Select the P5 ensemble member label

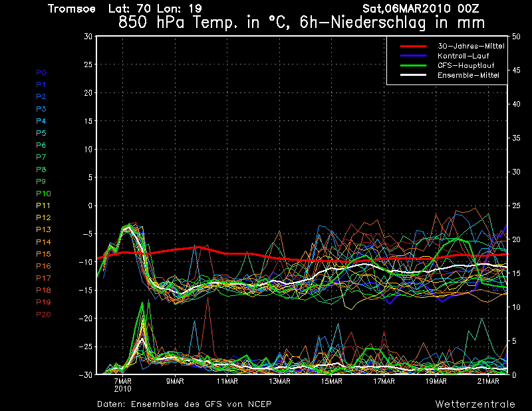41,133
